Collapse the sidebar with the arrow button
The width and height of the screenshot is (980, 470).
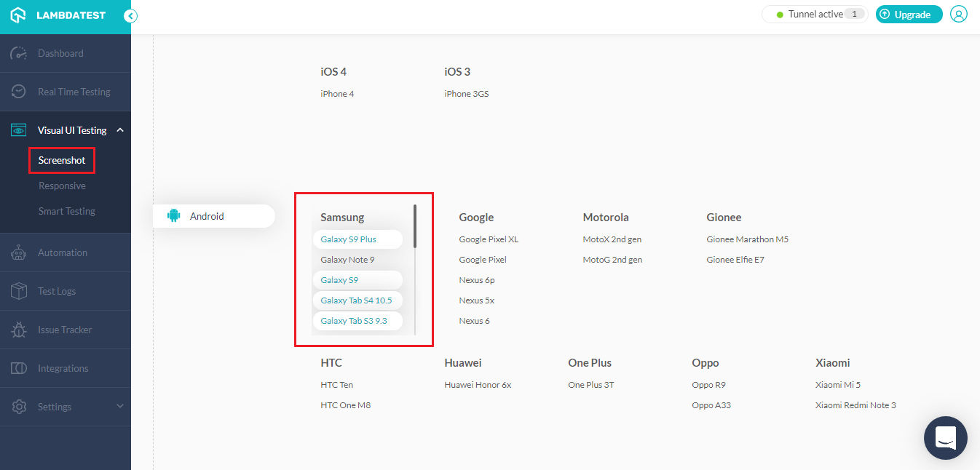tap(130, 15)
